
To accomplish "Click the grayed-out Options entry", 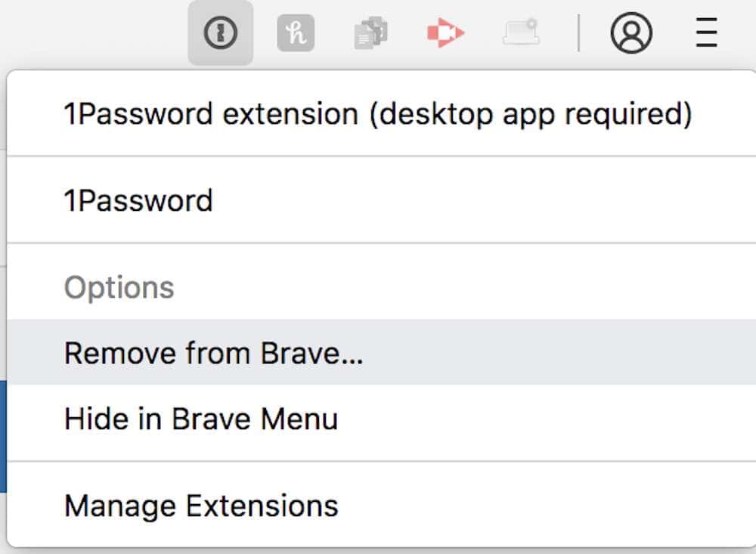I will tap(119, 287).
